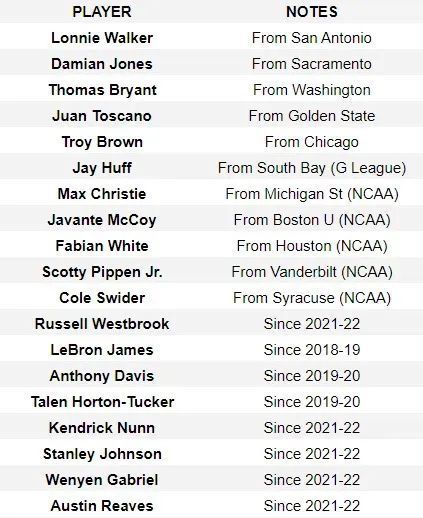Click the LeBron James player name
The height and width of the screenshot is (518, 423).
coord(102,350)
